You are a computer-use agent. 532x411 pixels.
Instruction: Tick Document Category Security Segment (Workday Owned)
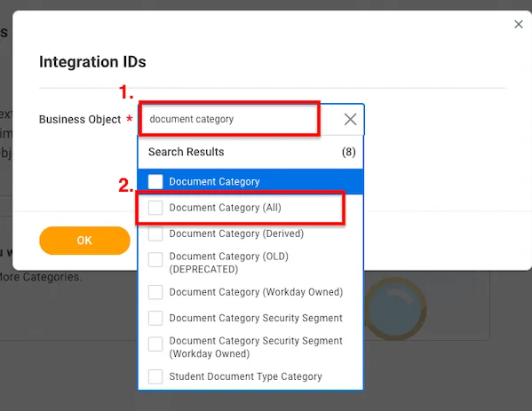pos(155,344)
